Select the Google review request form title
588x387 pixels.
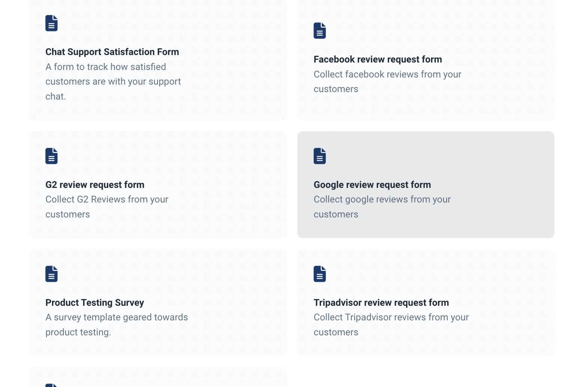coord(372,185)
